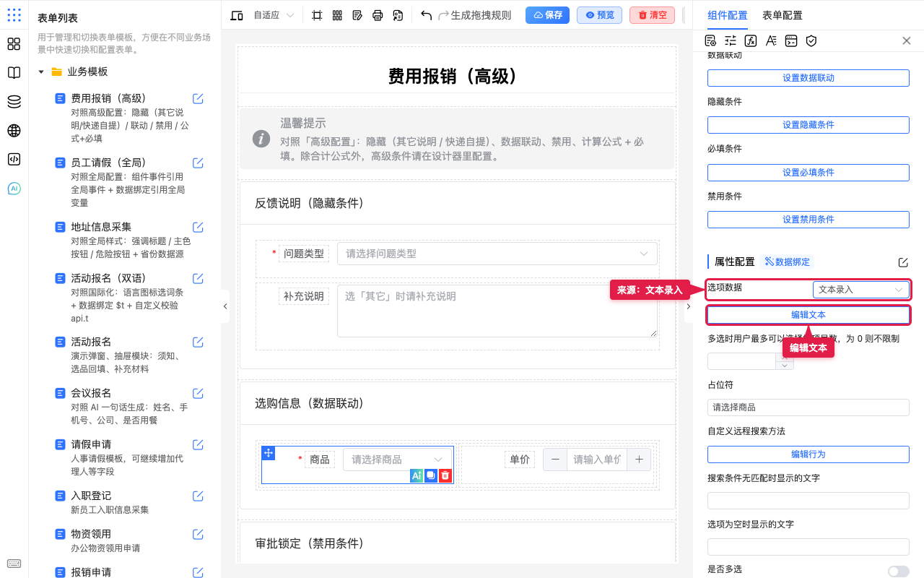Viewport: 924px width, 578px height.
Task: Open the grid apps icon in left sidebar
Action: coord(14,44)
